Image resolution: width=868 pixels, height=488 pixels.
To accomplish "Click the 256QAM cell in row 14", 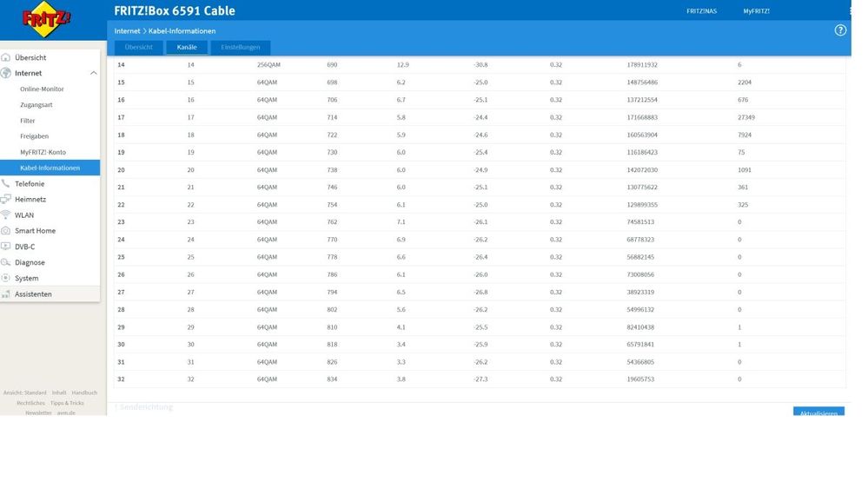I will [268, 65].
